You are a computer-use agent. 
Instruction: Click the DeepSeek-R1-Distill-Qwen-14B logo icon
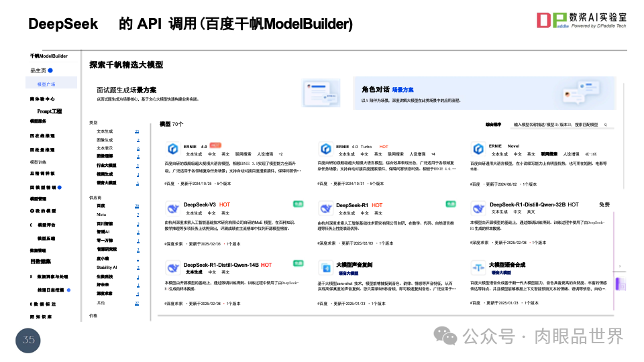(x=173, y=268)
